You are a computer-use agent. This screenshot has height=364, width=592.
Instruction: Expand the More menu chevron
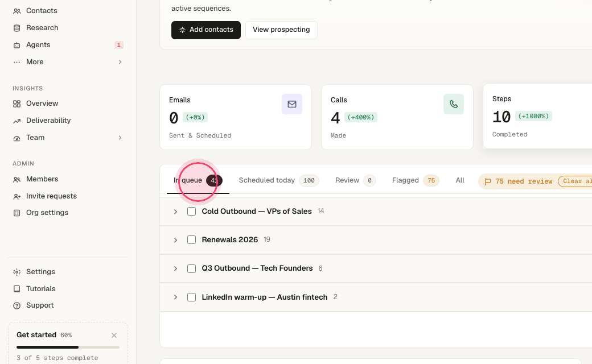click(120, 62)
